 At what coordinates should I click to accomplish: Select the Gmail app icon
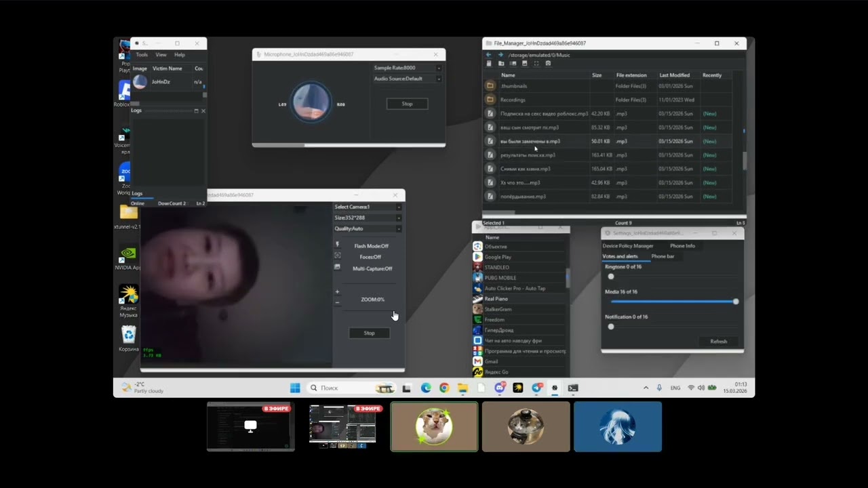(477, 361)
